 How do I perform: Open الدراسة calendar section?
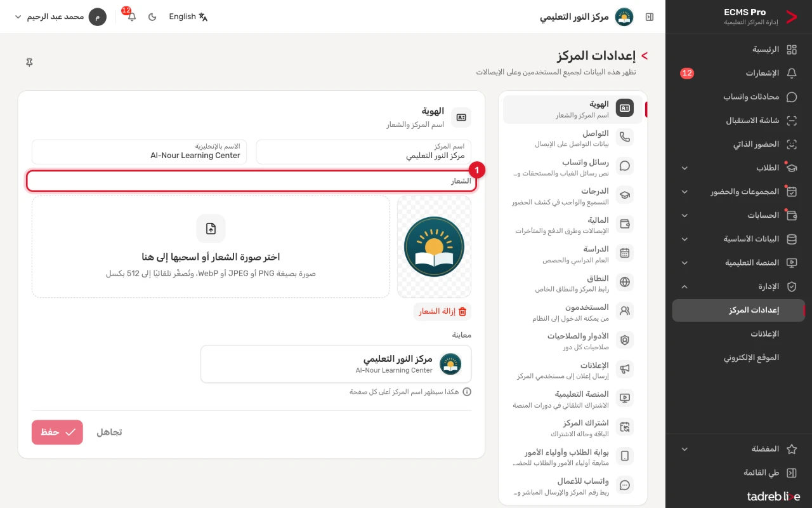click(x=573, y=254)
